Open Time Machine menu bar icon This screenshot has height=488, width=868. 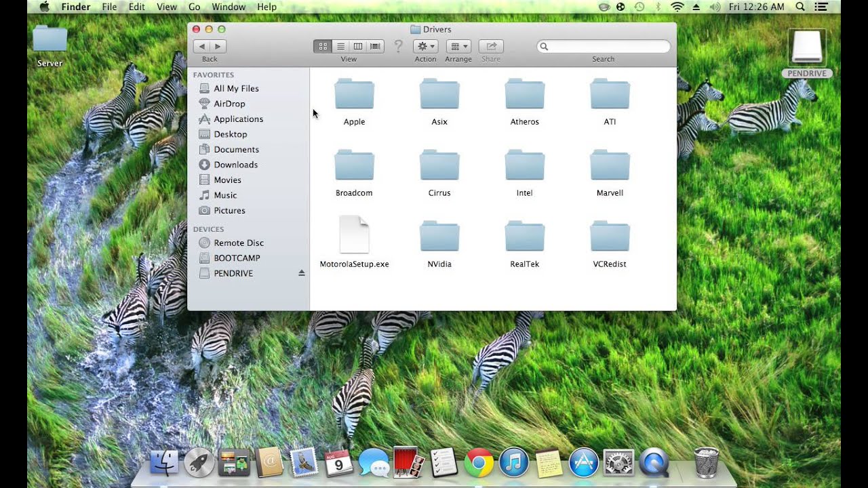click(x=639, y=7)
